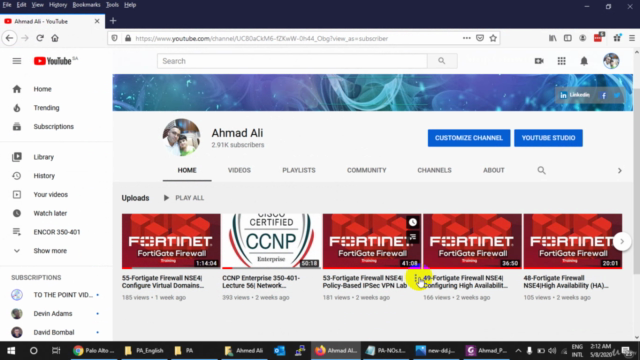This screenshot has width=640, height=360.
Task: Open the YouTube hamburger guide menu
Action: pos(17,61)
